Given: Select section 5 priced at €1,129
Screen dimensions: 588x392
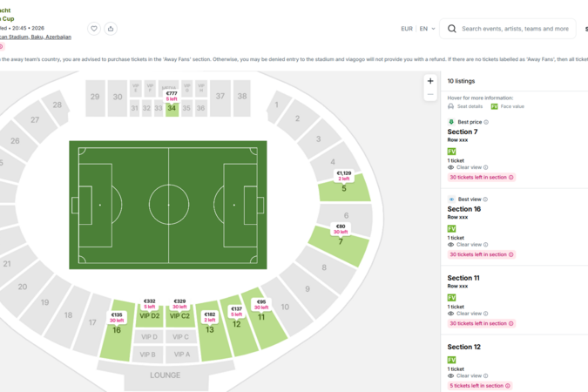Looking at the screenshot, I should (x=344, y=187).
